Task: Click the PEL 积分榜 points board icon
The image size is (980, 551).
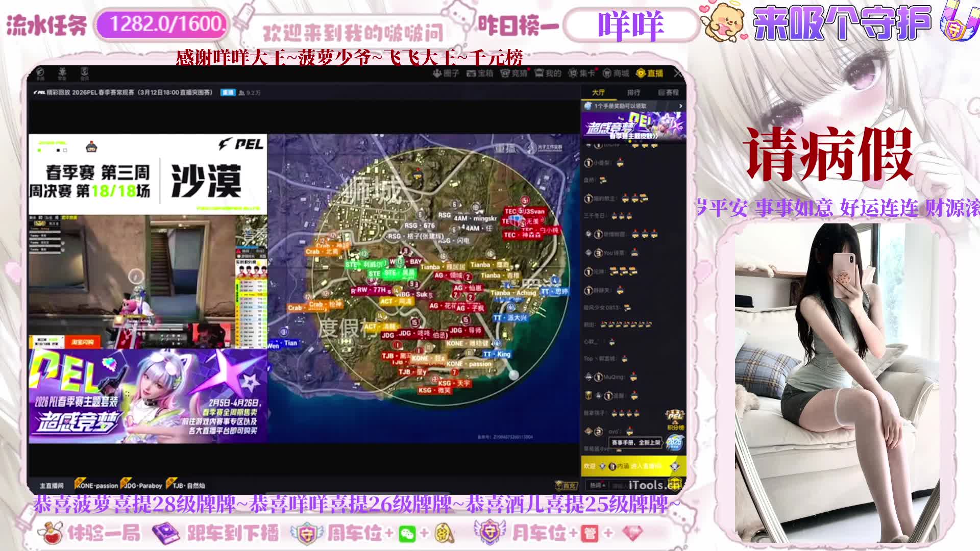Action: [675, 420]
